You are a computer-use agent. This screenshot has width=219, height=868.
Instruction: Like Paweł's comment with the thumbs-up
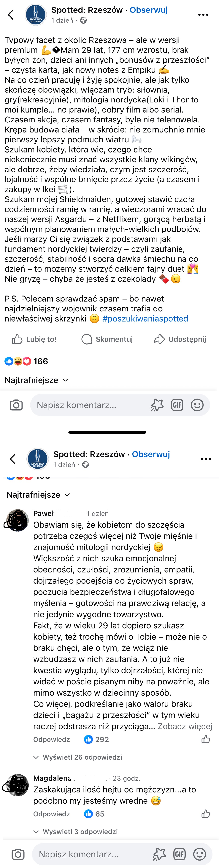(206, 739)
